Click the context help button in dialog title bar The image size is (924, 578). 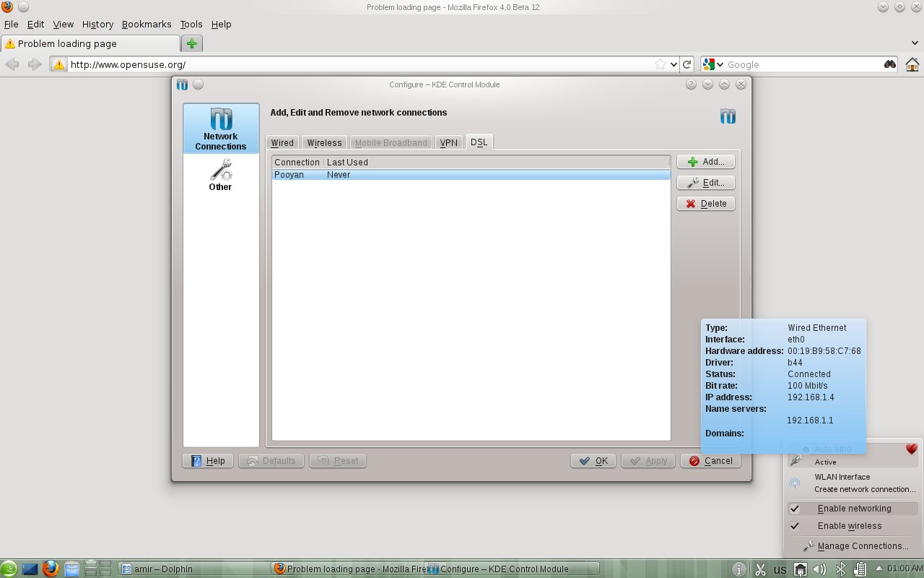pyautogui.click(x=691, y=85)
